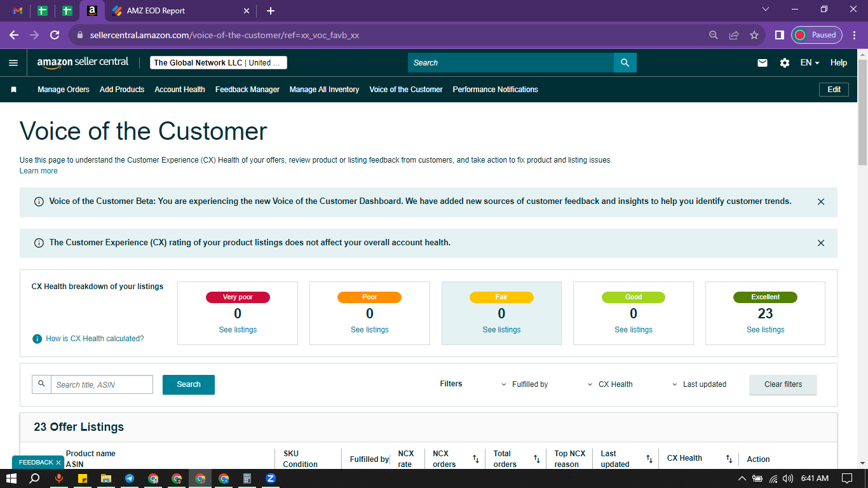
Task: Go back to the previous page
Action: pyautogui.click(x=14, y=35)
